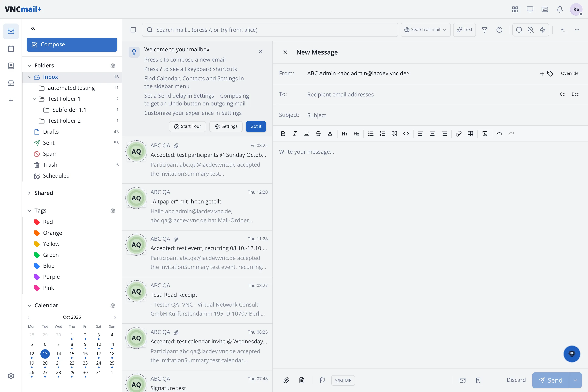
Task: Open Send options dropdown arrow
Action: (575, 380)
